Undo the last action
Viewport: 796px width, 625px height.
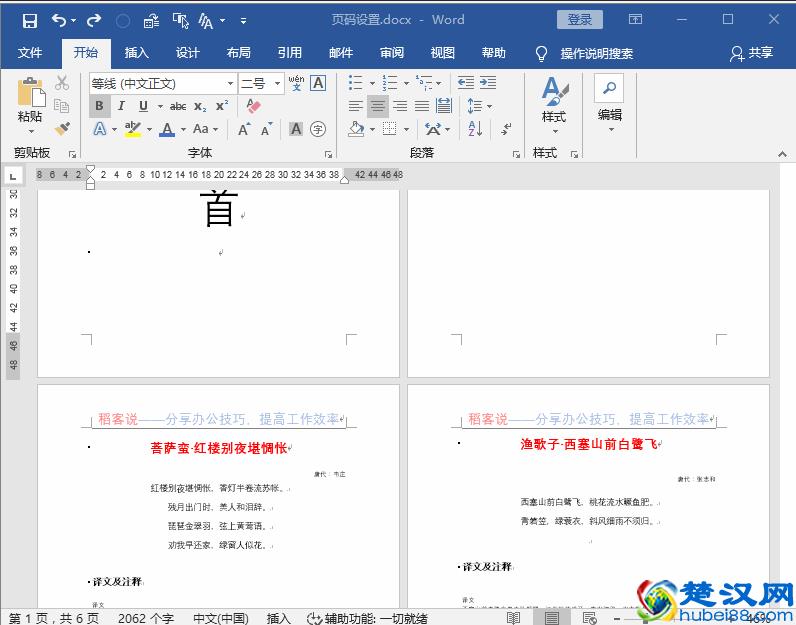pos(59,20)
